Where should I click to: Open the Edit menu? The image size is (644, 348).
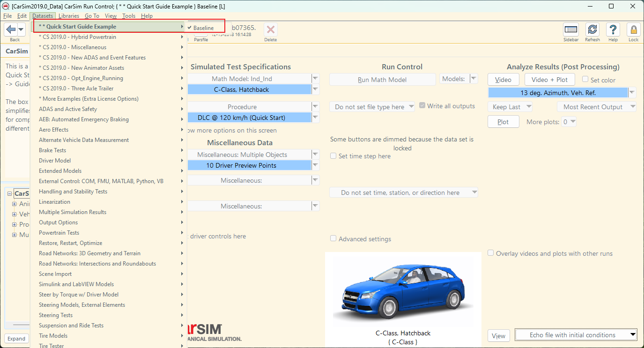(x=22, y=16)
